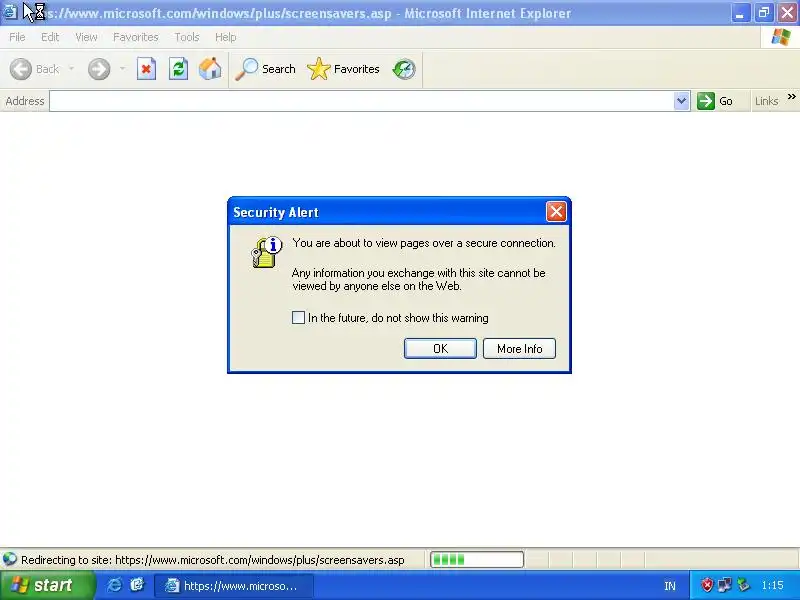Open the View menu
This screenshot has height=600, width=800.
pyautogui.click(x=86, y=37)
